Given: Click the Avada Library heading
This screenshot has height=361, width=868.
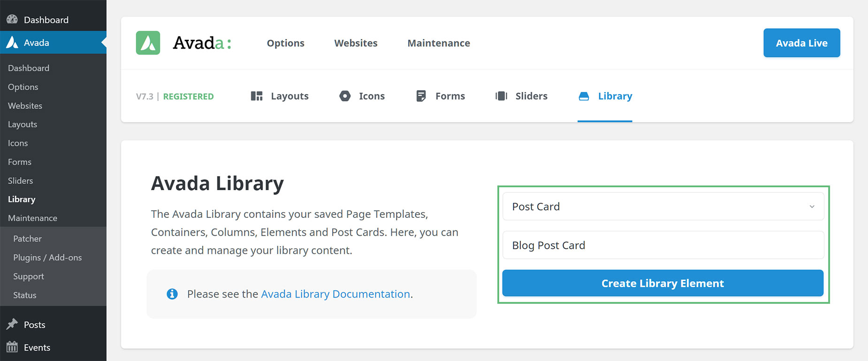Looking at the screenshot, I should click(x=217, y=184).
